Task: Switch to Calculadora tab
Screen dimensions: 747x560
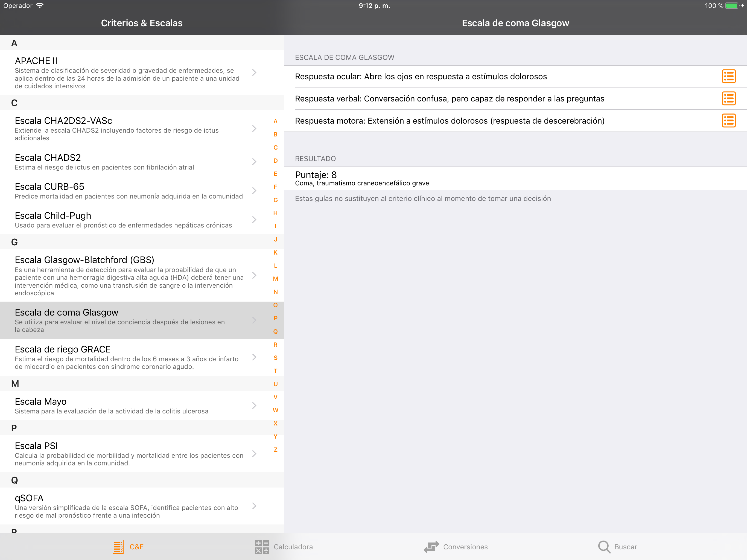Action: pos(293,547)
